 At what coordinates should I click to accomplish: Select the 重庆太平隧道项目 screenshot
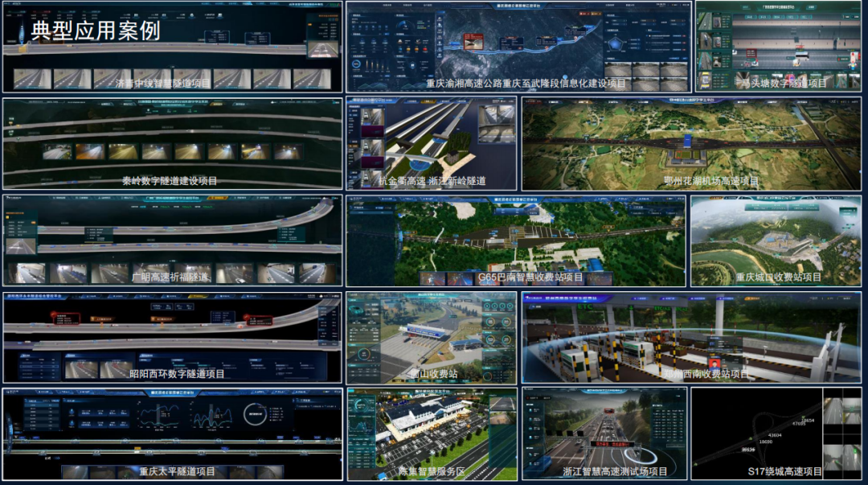coord(172,434)
